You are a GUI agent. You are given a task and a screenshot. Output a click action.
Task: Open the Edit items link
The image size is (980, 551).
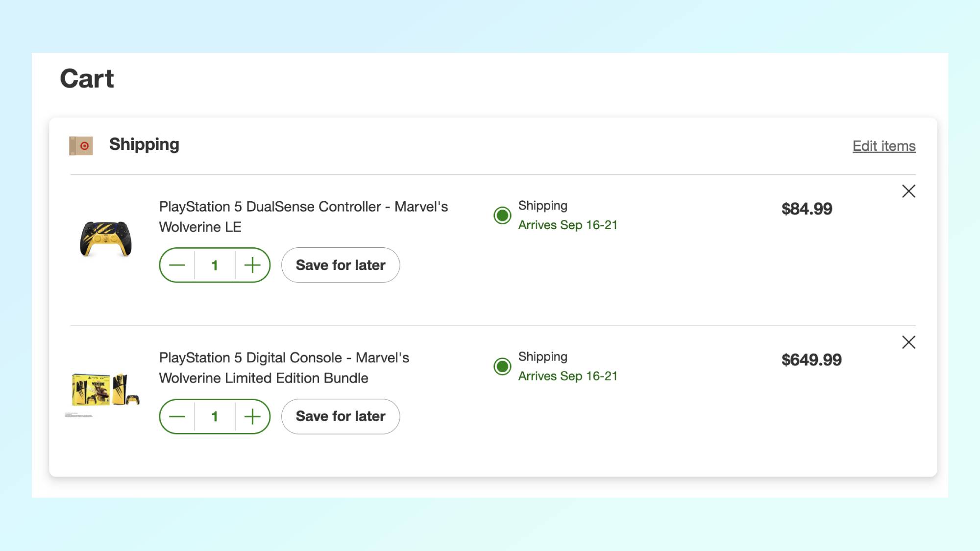tap(884, 146)
